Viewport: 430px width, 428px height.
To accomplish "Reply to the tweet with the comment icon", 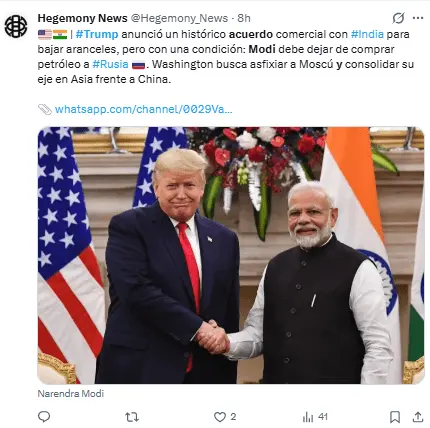I will 44,416.
